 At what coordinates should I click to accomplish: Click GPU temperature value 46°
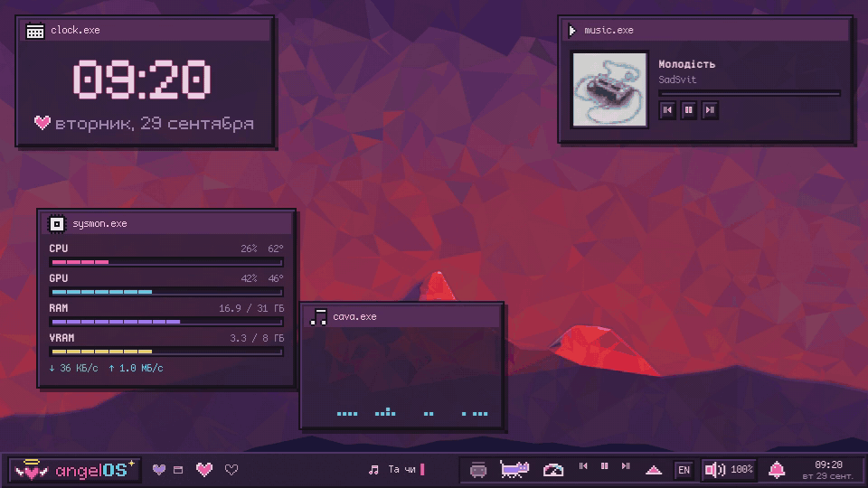(276, 279)
